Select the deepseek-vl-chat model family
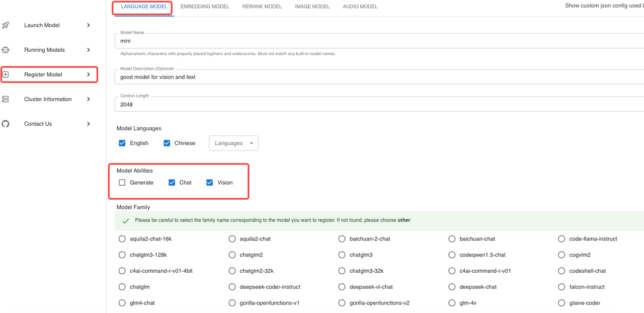This screenshot has height=313, width=644. (342, 287)
